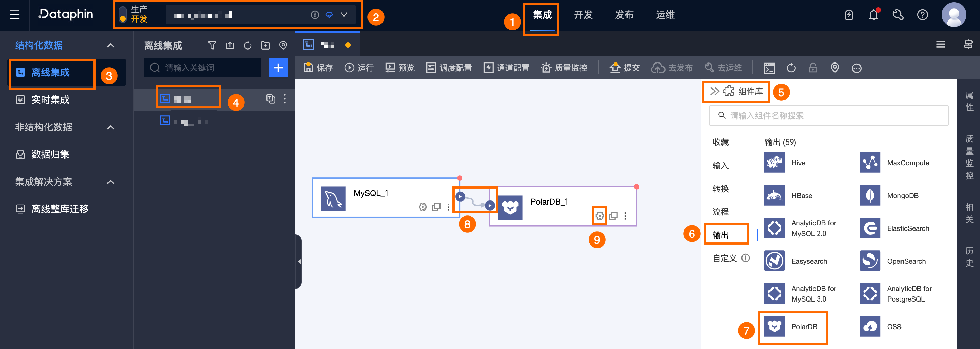980x349 pixels.
Task: Copy the first pipeline task in list
Action: [x=271, y=99]
